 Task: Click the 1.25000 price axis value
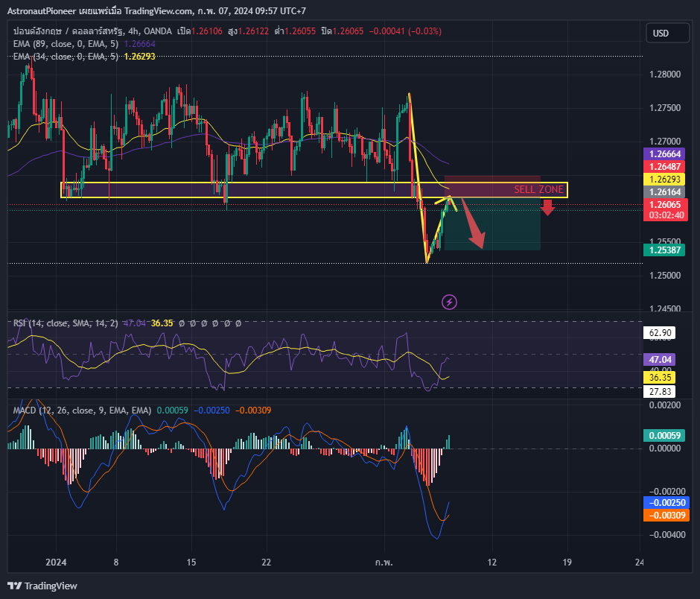point(665,275)
